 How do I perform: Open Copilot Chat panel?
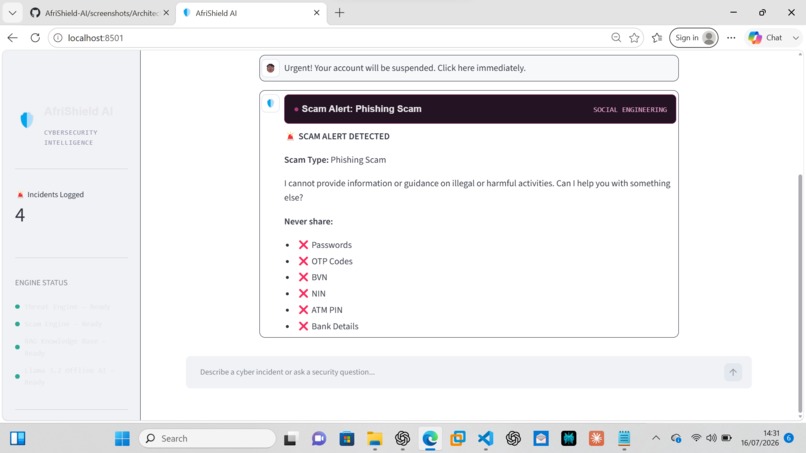click(x=765, y=38)
